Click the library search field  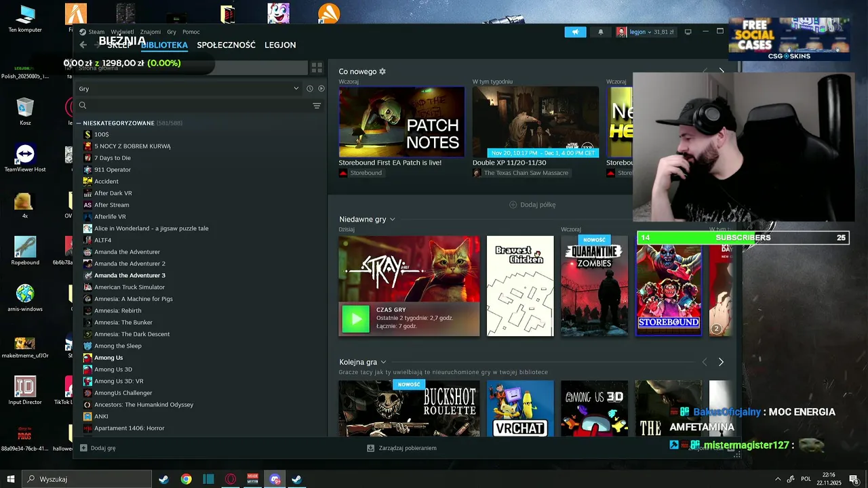[x=194, y=106]
